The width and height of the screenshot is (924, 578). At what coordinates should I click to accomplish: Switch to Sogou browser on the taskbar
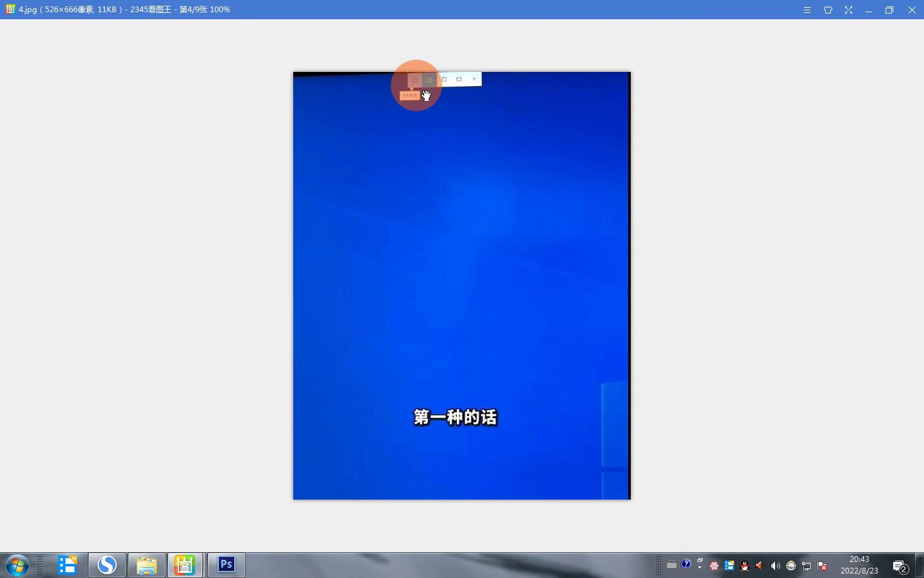(107, 565)
